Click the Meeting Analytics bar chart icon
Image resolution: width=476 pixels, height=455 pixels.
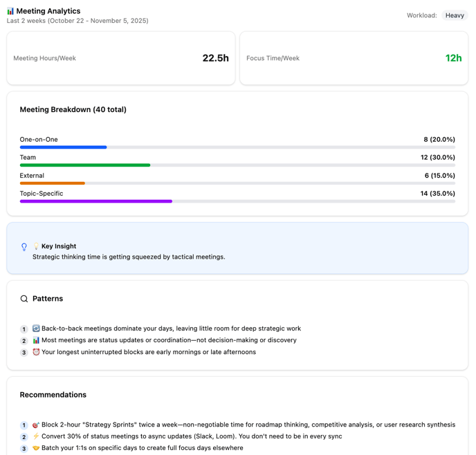pos(10,11)
